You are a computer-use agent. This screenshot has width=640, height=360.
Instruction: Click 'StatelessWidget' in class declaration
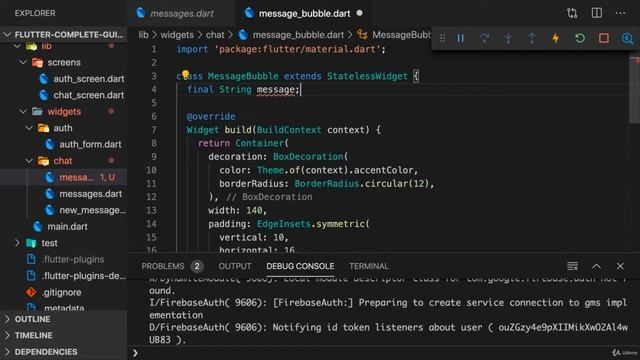367,76
